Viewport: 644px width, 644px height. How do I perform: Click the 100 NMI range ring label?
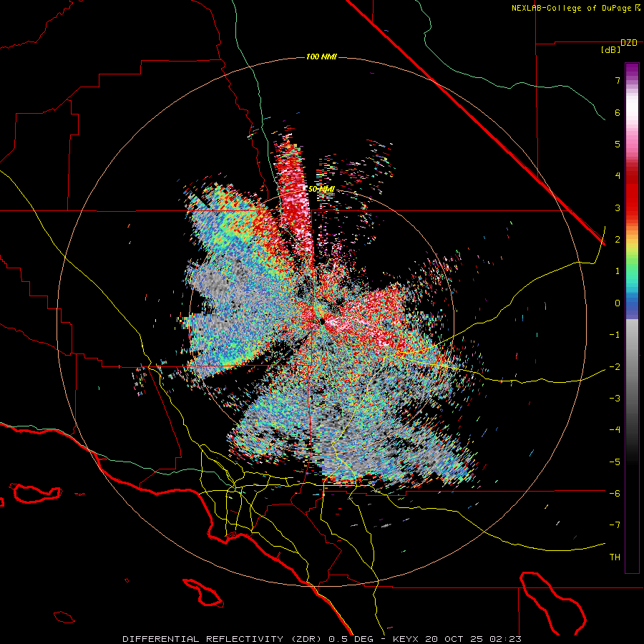321,57
